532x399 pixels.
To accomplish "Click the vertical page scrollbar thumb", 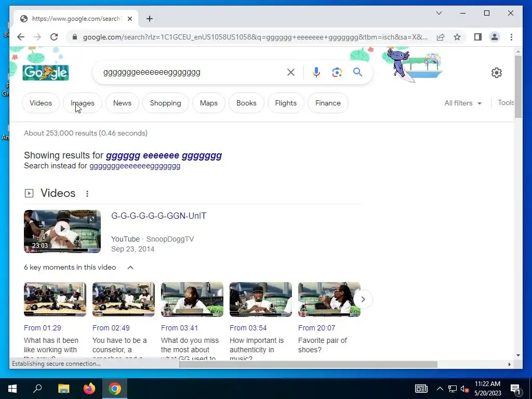I will [518, 87].
